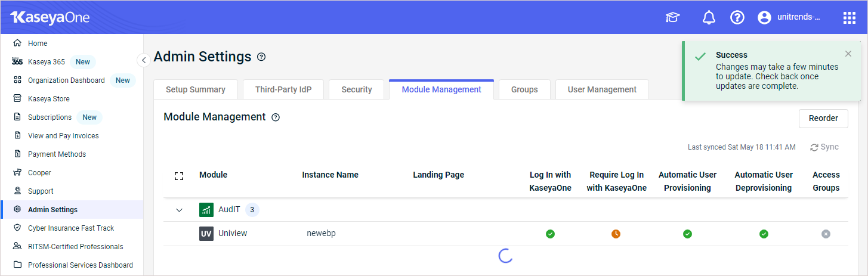Toggle Uniview Require Log In pending status
Screen dimensions: 868x276
(x=616, y=234)
